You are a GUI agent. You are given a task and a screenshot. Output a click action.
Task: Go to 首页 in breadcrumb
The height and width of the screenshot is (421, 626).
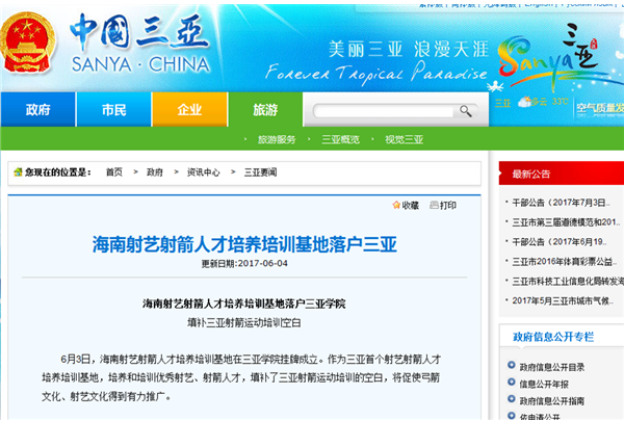(x=114, y=172)
